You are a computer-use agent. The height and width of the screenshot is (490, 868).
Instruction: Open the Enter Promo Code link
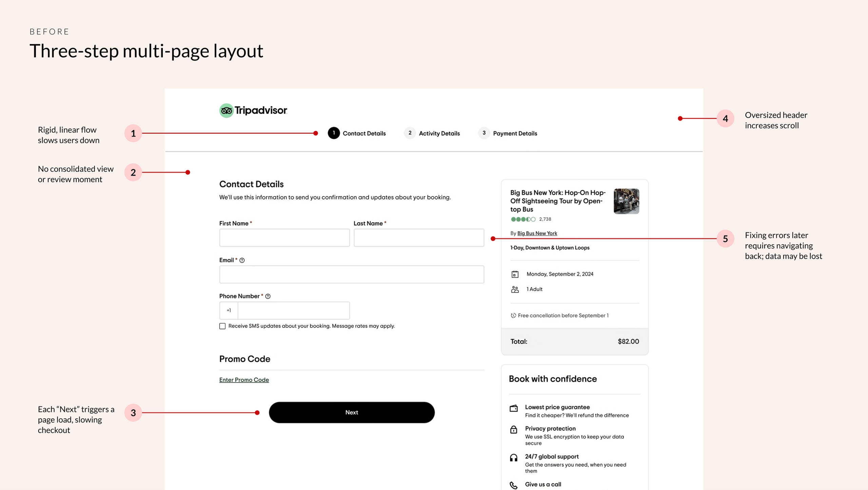244,380
